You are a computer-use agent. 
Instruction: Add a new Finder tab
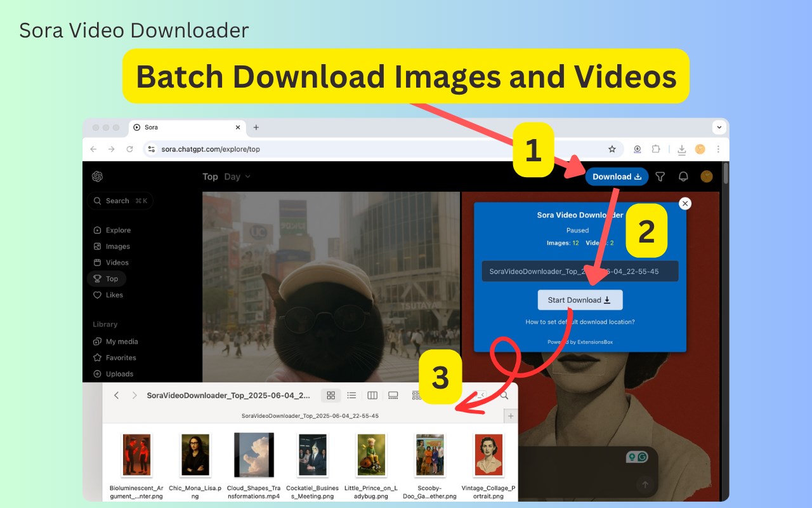(511, 416)
